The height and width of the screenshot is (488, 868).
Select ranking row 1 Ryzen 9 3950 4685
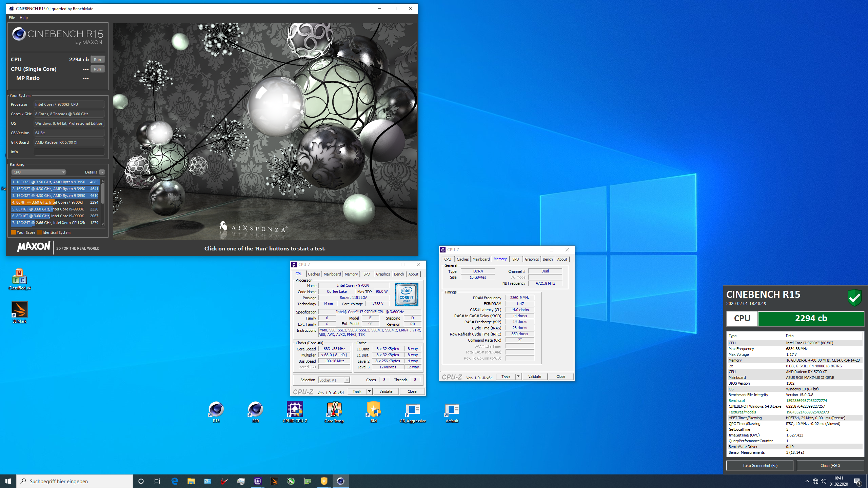point(55,182)
